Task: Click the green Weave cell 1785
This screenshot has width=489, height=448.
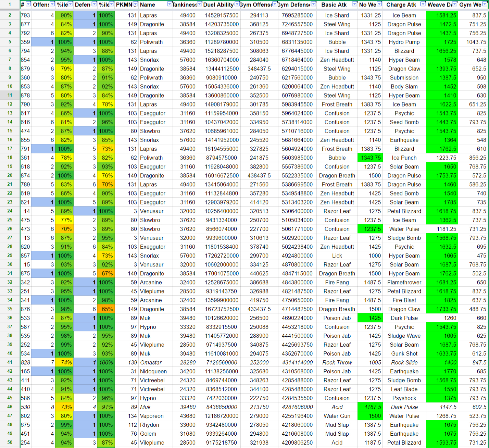Action: tap(442, 202)
